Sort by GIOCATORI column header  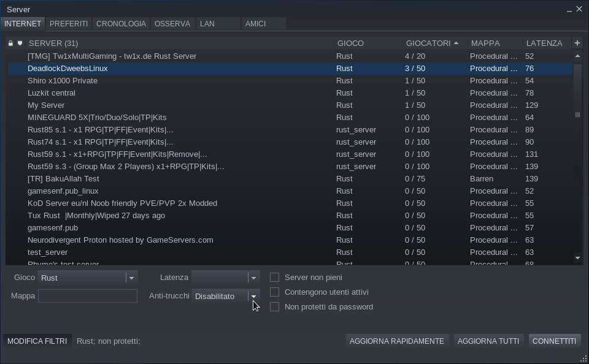click(435, 43)
